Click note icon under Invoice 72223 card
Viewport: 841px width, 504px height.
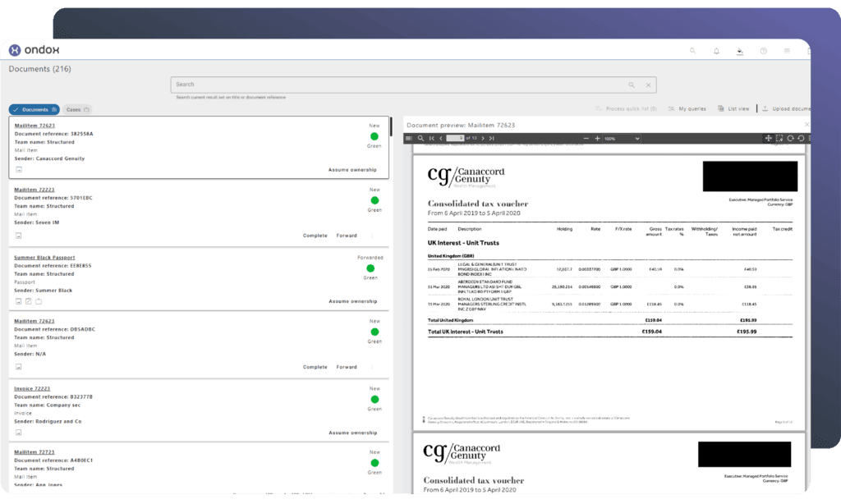(18, 432)
